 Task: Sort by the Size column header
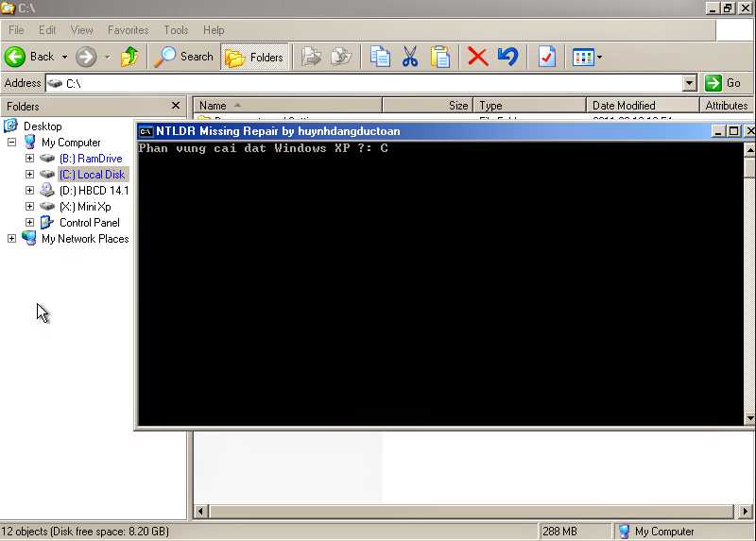click(428, 105)
